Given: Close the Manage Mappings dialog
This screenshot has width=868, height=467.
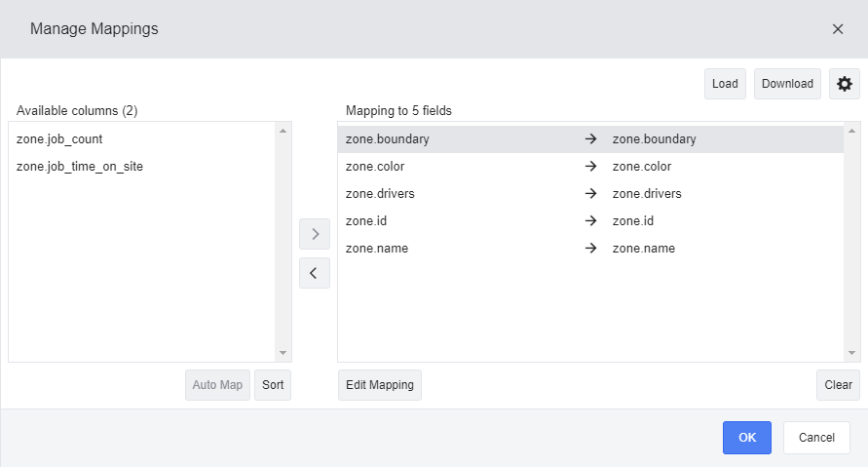Looking at the screenshot, I should 838,29.
